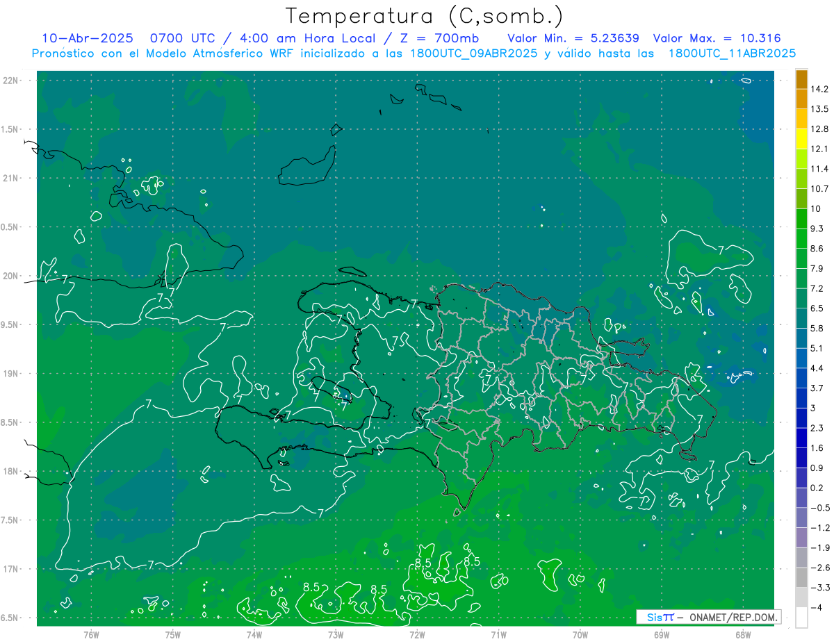
Task: Click the "7.9" color scale label
Action: coord(817,269)
